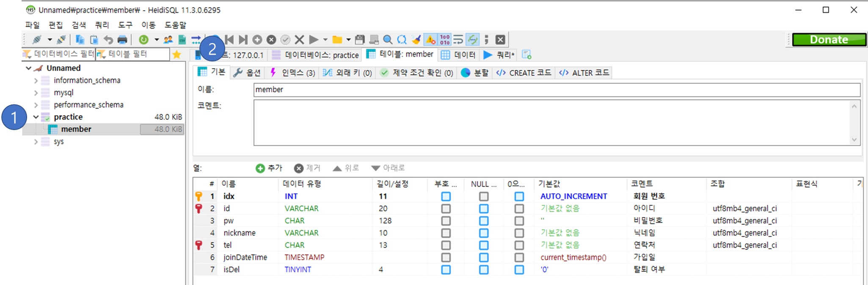Toggle unsigned checkbox in tel row
The image size is (868, 285).
(x=446, y=245)
